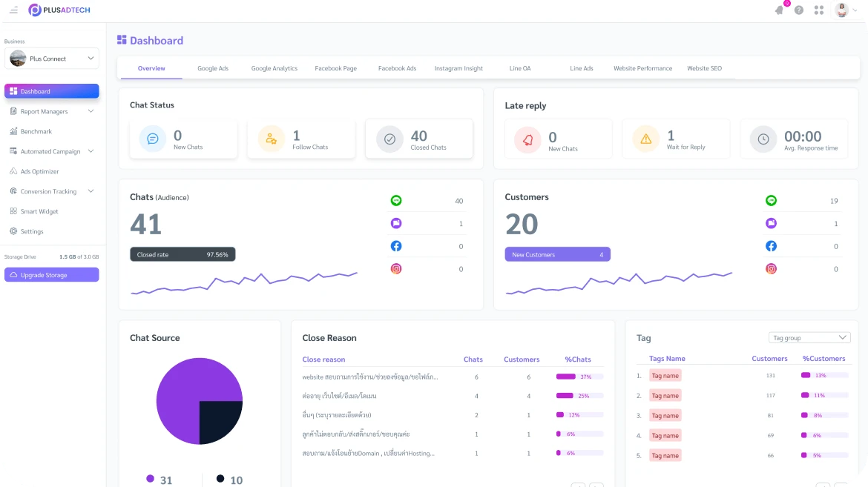Switch to the Google Analytics tab

(x=274, y=68)
